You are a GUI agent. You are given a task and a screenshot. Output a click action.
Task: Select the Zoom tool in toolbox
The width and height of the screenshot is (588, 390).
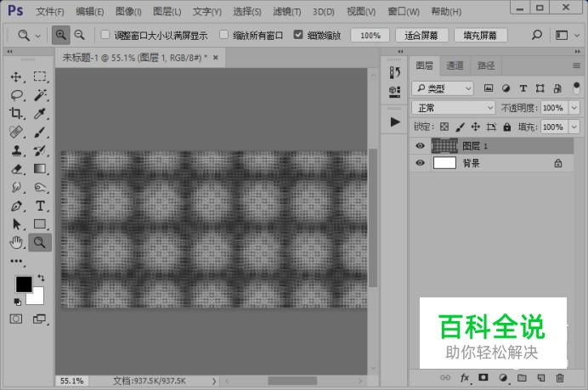click(40, 243)
